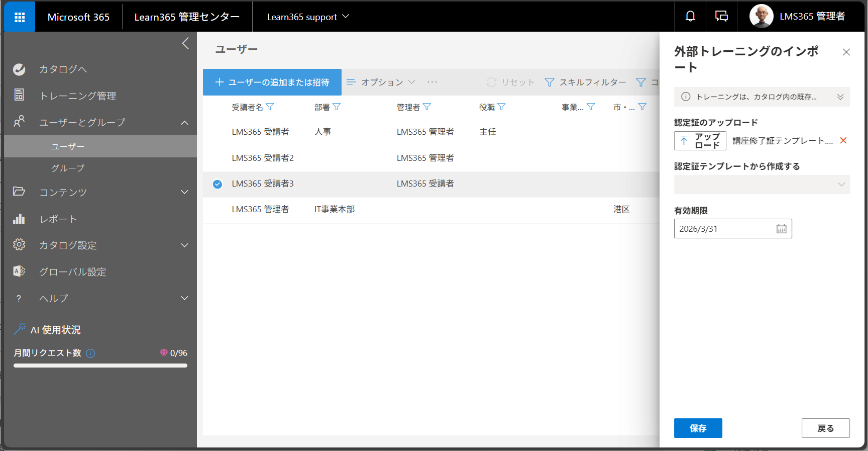The image size is (868, 451).
Task: Click the 人事 department cell
Action: [x=322, y=132]
